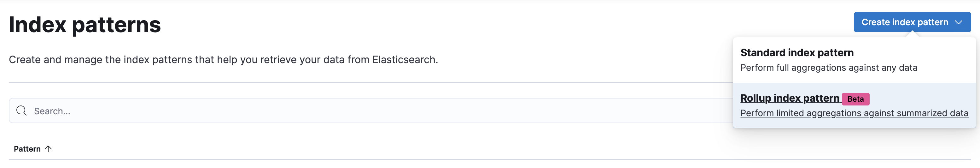
Task: Click the chevron on Create index pattern
Action: pos(958,22)
